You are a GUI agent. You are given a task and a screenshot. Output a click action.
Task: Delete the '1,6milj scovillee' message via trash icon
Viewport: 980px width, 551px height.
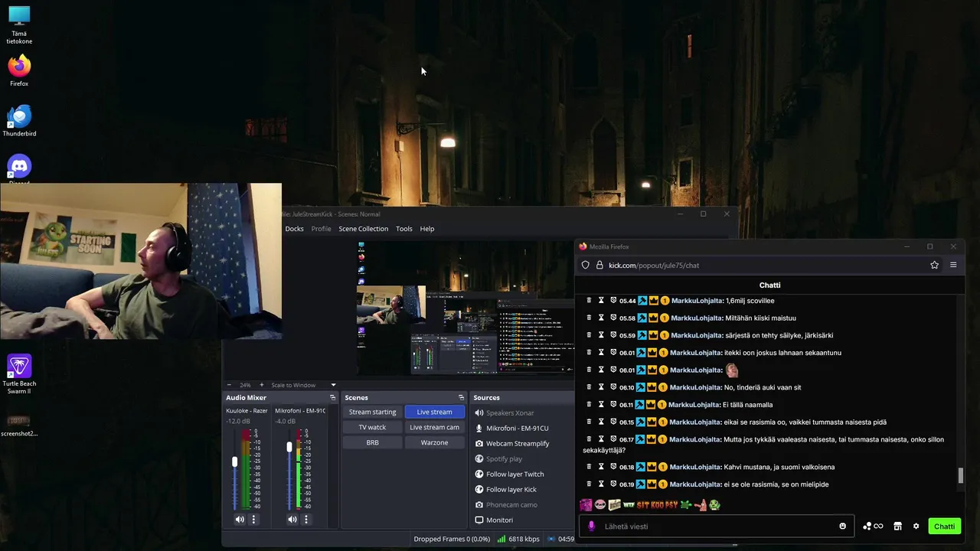click(589, 300)
